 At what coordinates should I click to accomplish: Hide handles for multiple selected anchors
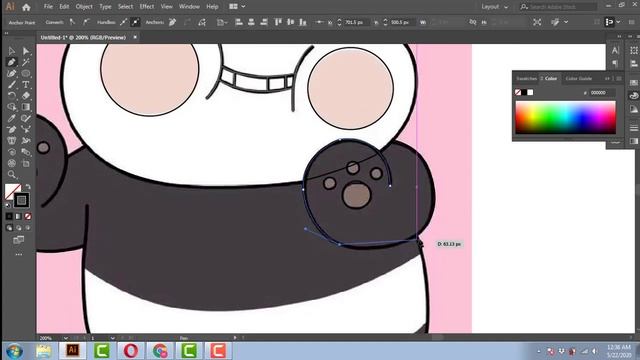coord(135,22)
